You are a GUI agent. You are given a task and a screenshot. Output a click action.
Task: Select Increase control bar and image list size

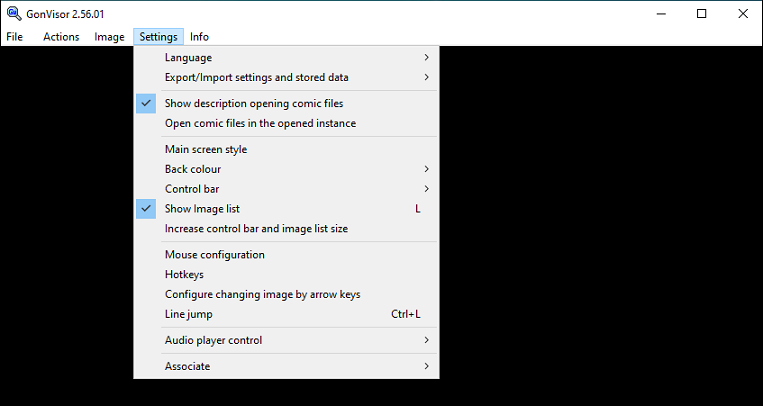click(286, 229)
